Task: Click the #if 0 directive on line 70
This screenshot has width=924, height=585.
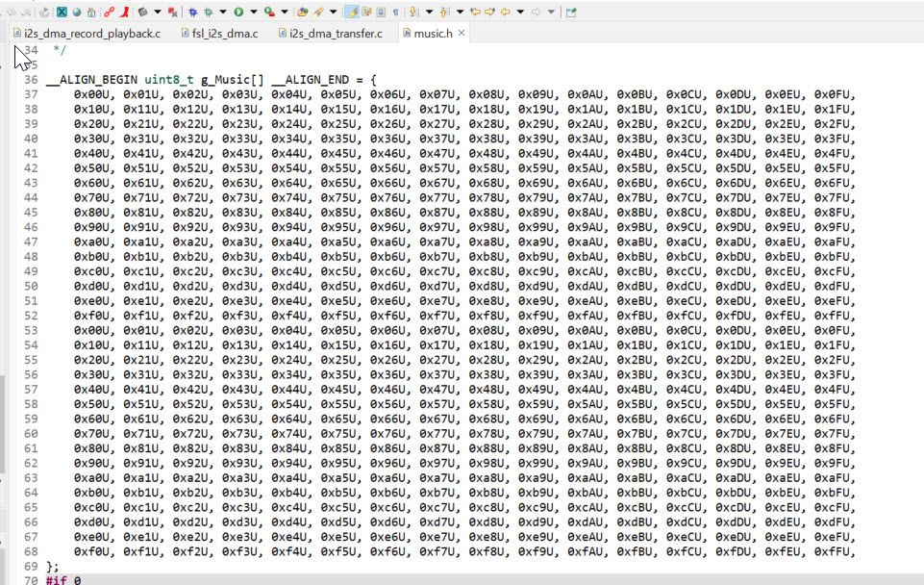Action: pyautogui.click(x=63, y=580)
